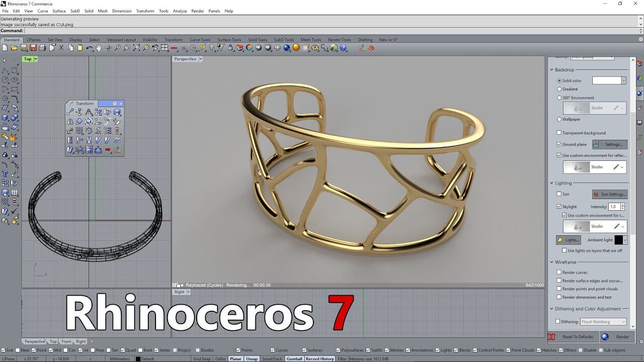Click the blue Help question mark icon
Image resolution: width=644 pixels, height=362 pixels.
(343, 48)
